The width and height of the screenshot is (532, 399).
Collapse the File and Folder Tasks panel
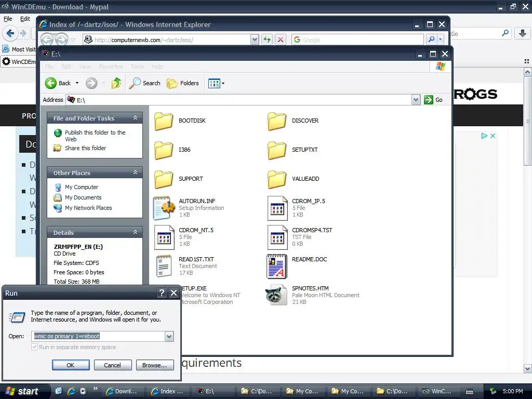tap(136, 118)
